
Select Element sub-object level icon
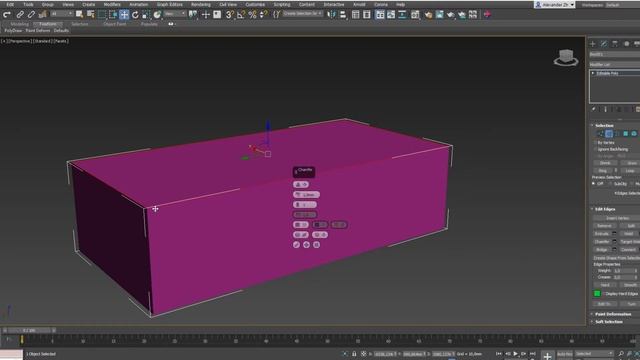[634, 133]
